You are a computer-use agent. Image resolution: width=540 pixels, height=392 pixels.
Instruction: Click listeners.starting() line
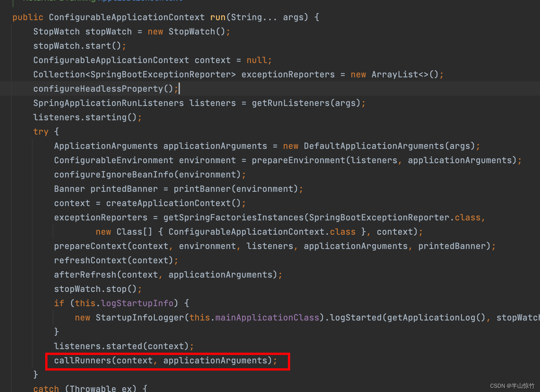(x=88, y=117)
